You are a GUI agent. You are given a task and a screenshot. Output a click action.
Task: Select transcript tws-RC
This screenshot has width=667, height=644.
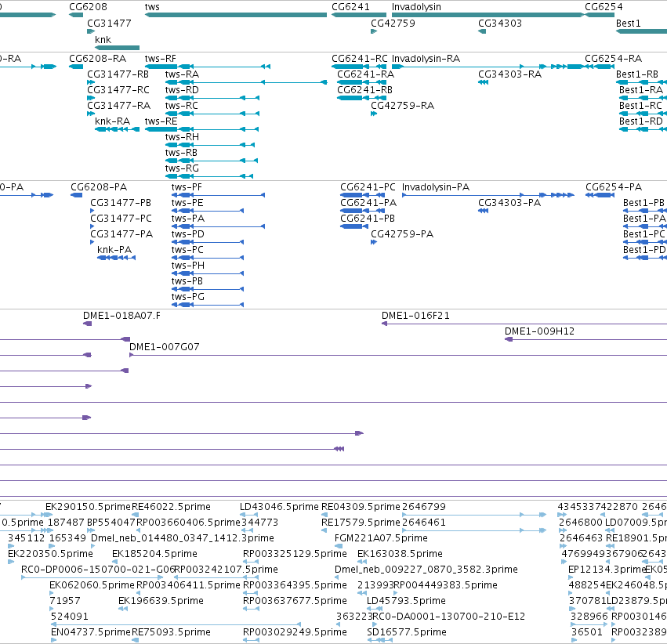coord(212,114)
